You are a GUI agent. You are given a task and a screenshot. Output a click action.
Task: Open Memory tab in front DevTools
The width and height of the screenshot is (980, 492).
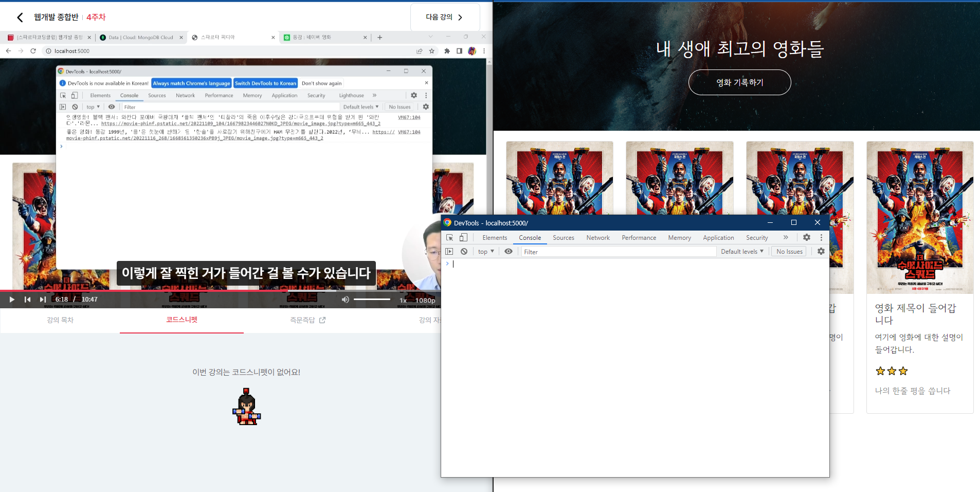[x=679, y=238]
